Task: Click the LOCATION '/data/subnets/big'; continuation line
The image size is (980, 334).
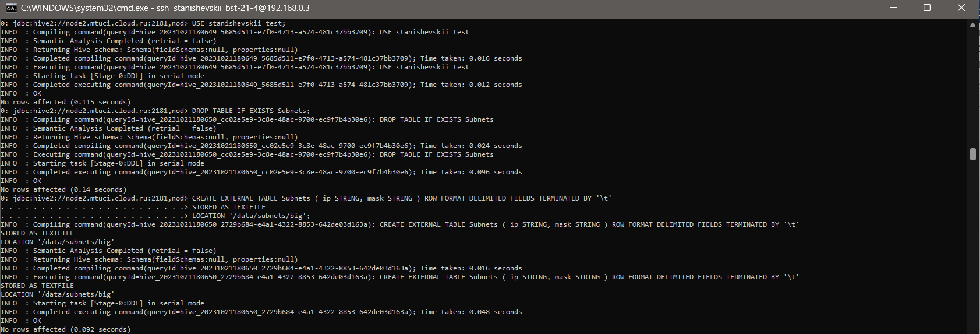Action: [155, 216]
